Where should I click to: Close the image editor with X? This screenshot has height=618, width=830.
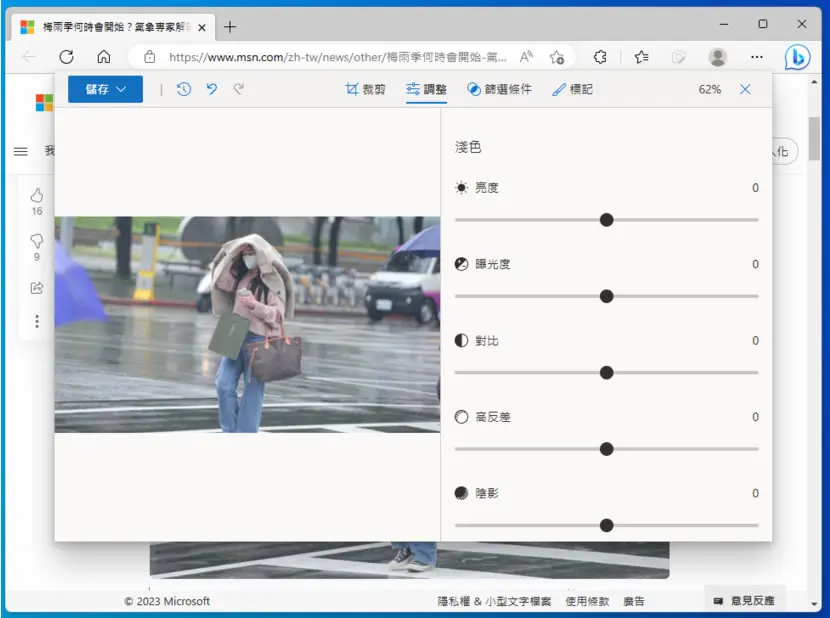pos(745,89)
